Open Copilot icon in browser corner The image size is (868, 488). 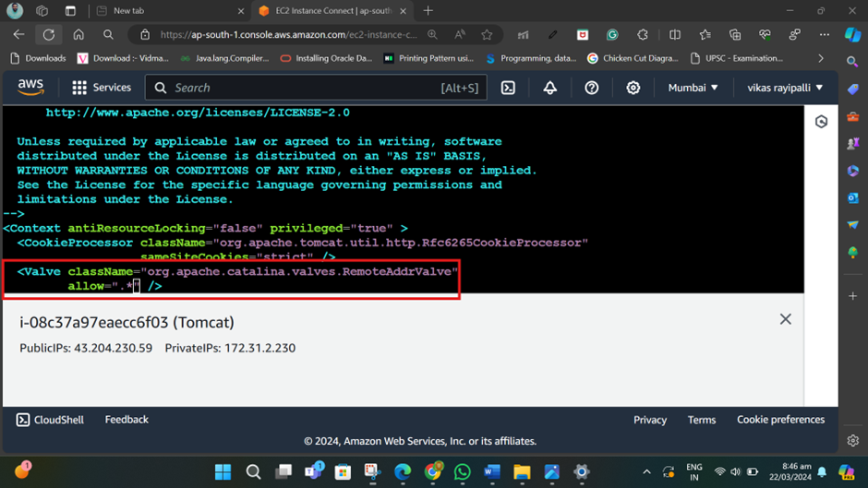coord(852,35)
